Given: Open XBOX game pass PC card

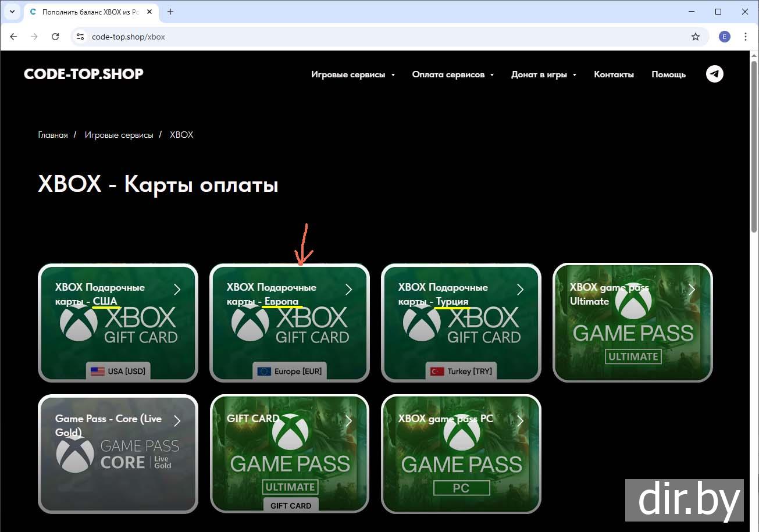Looking at the screenshot, I should coord(461,454).
